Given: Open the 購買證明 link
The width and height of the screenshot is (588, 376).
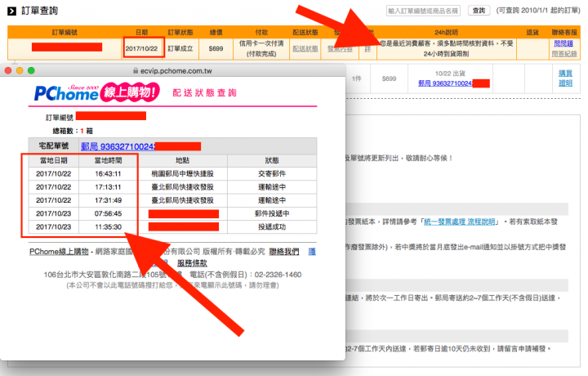Looking at the screenshot, I should (565, 78).
